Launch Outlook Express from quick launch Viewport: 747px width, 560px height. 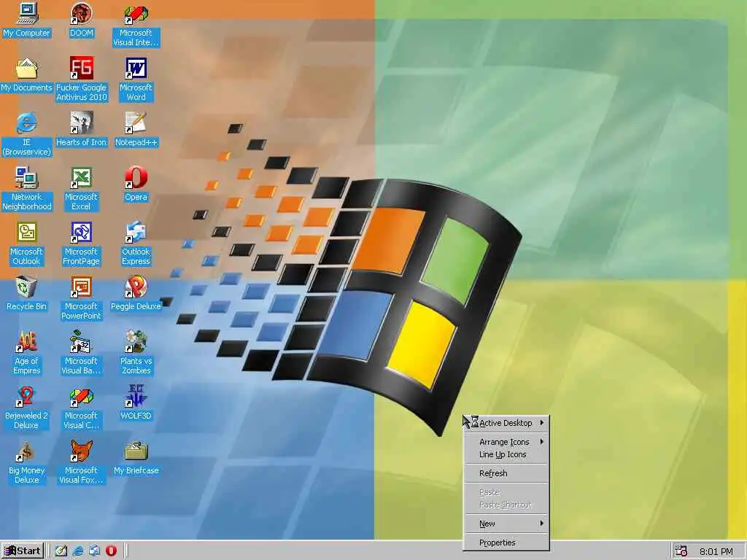click(x=94, y=551)
